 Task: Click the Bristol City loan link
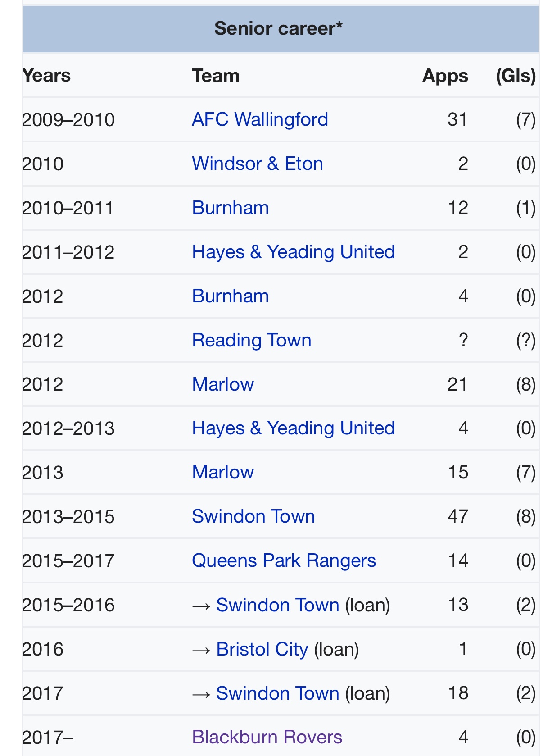(262, 649)
